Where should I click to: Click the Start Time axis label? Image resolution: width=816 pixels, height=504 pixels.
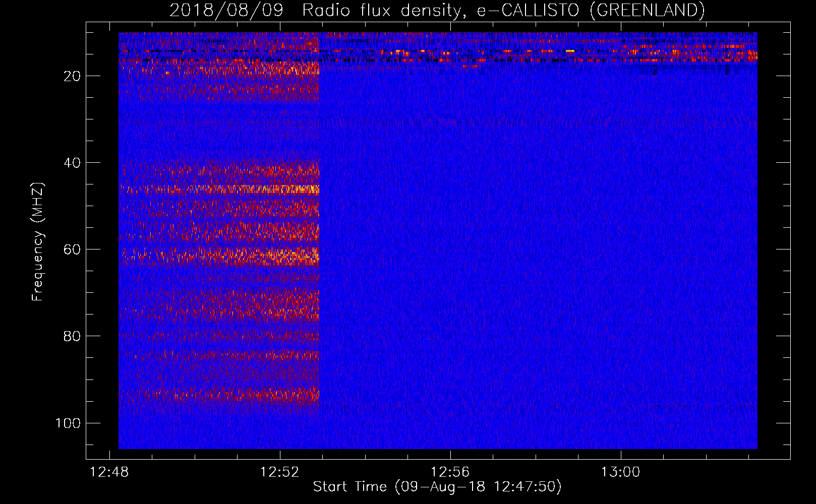[437, 487]
